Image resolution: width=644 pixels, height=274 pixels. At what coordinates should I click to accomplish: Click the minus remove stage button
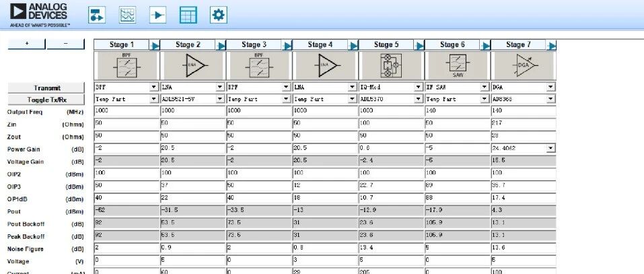(65, 44)
